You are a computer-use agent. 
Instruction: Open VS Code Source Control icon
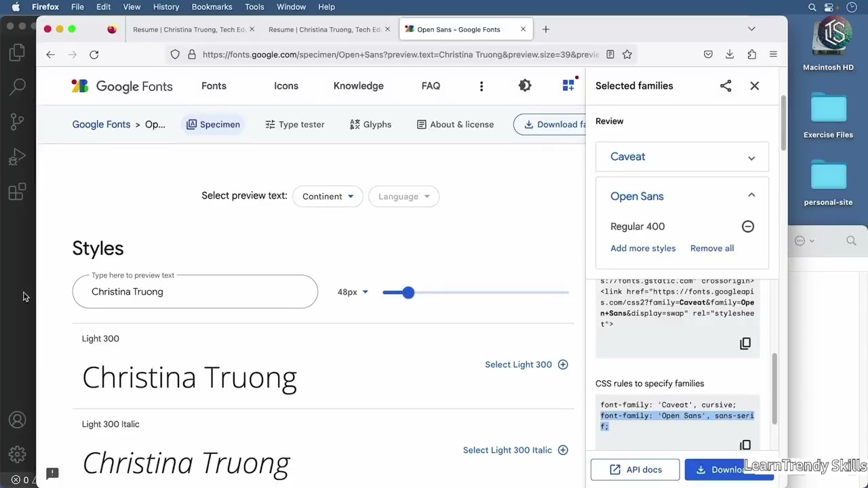(x=18, y=122)
